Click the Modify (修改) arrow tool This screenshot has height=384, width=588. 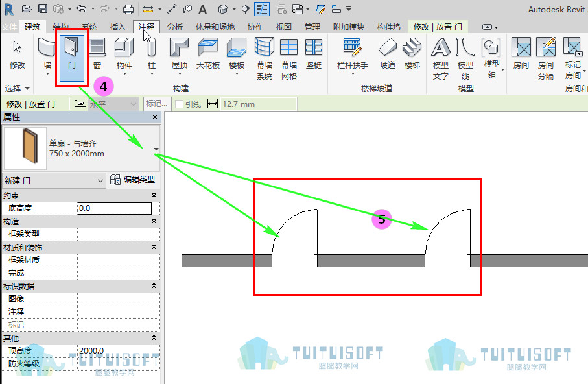click(x=18, y=54)
